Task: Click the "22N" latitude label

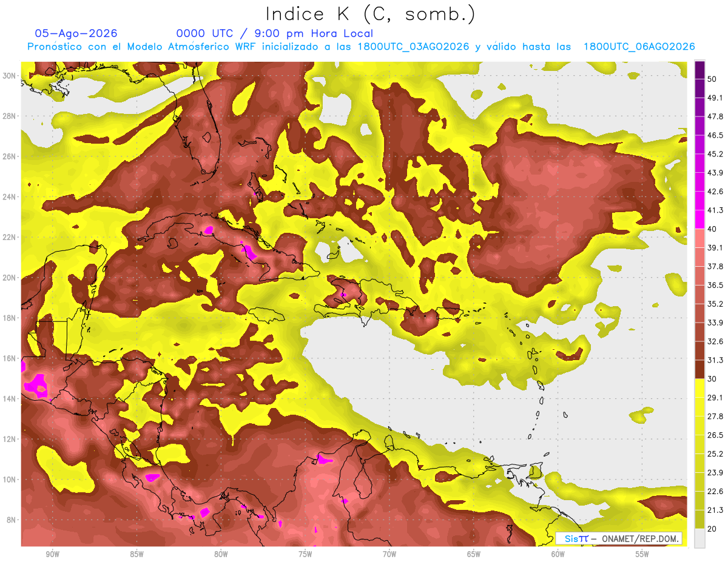Action: tap(10, 237)
